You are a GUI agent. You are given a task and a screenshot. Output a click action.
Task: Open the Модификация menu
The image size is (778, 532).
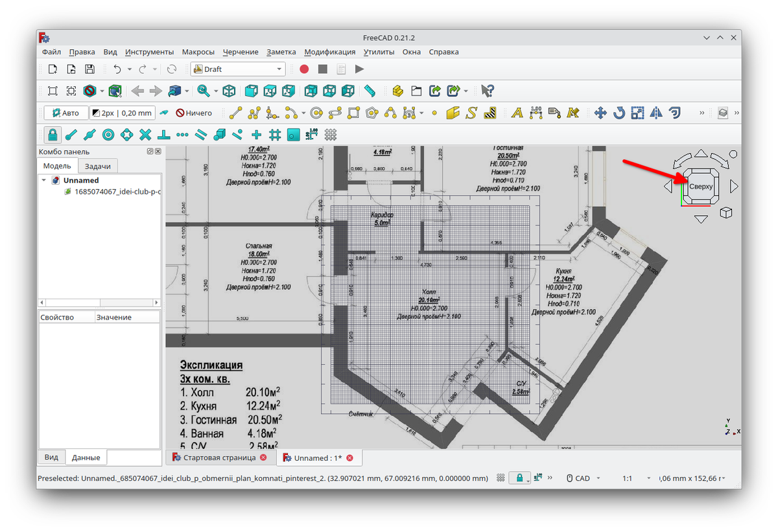(x=329, y=52)
